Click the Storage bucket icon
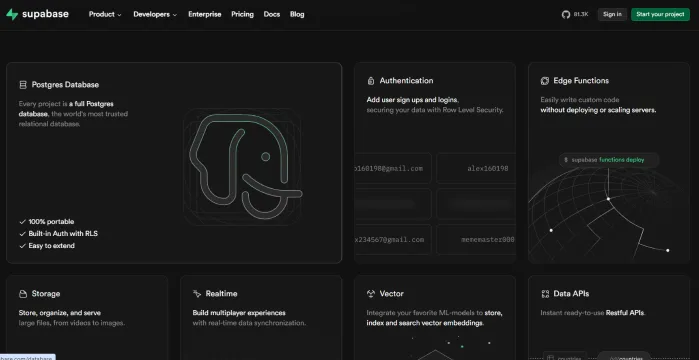699x360 pixels. [x=23, y=294]
